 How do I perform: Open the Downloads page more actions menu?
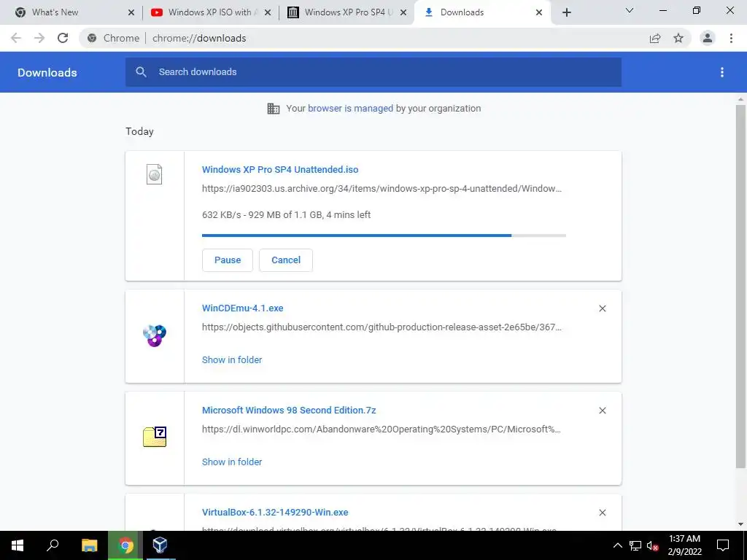pyautogui.click(x=722, y=72)
